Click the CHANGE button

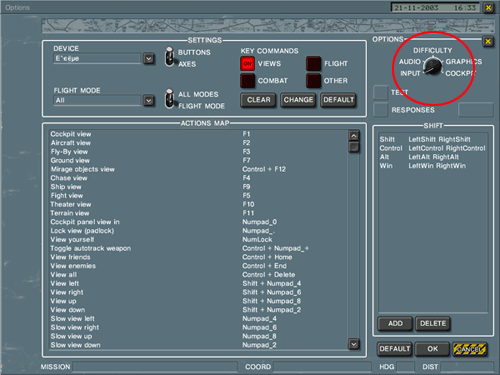click(x=298, y=100)
